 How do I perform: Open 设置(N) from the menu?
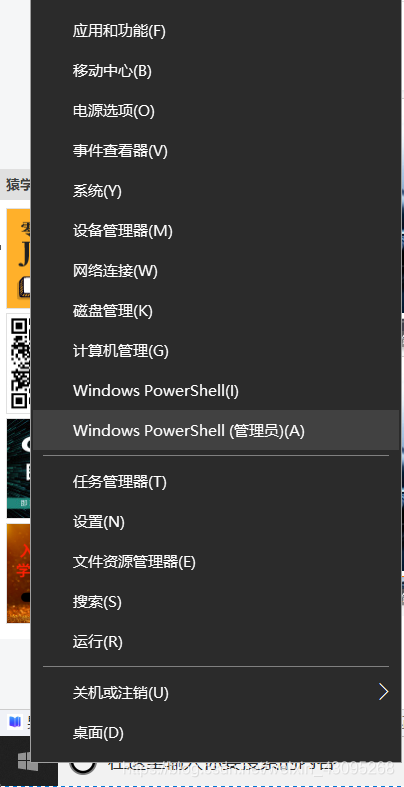[x=216, y=522]
